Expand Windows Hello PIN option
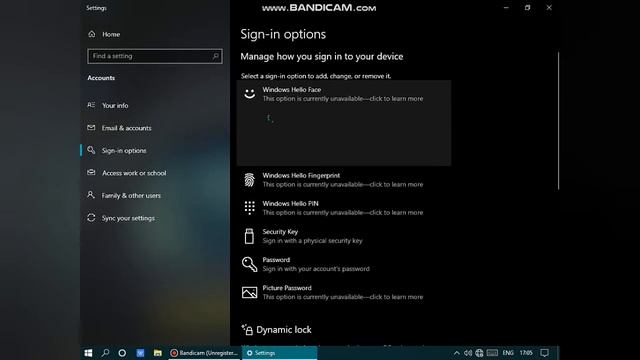 tap(344, 208)
